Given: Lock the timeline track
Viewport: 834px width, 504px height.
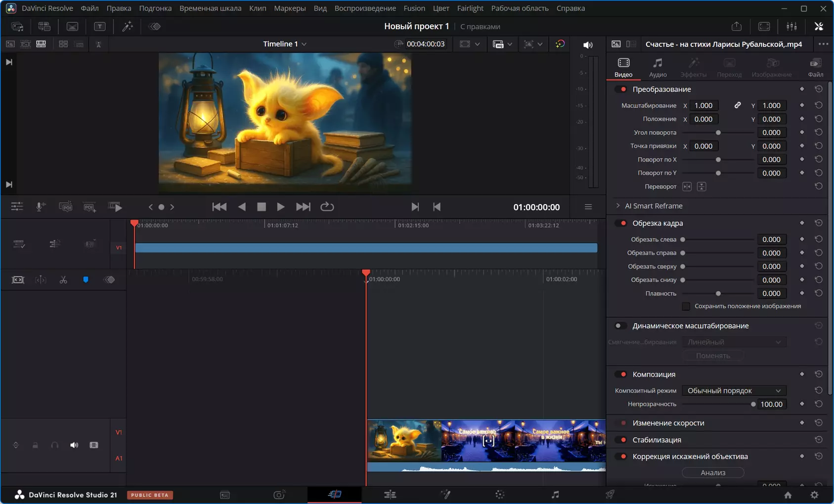Looking at the screenshot, I should point(35,445).
